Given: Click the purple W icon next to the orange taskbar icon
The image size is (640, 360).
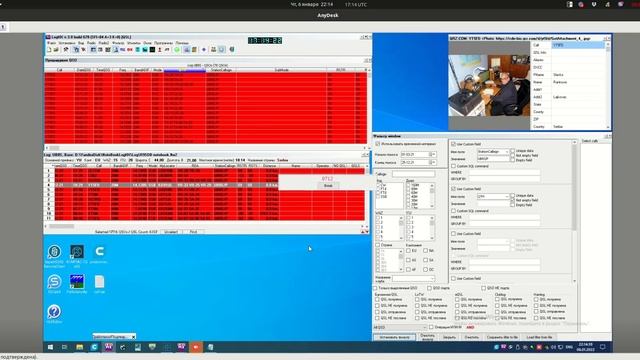Looking at the screenshot, I should (x=181, y=347).
